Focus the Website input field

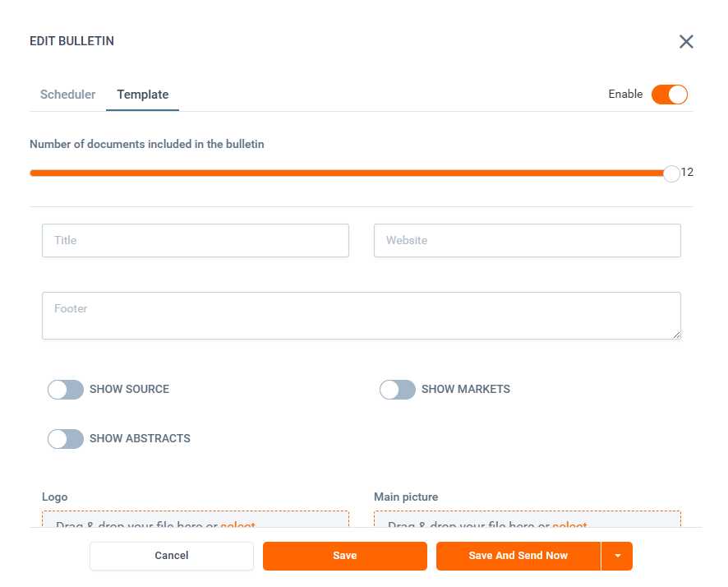pyautogui.click(x=527, y=241)
